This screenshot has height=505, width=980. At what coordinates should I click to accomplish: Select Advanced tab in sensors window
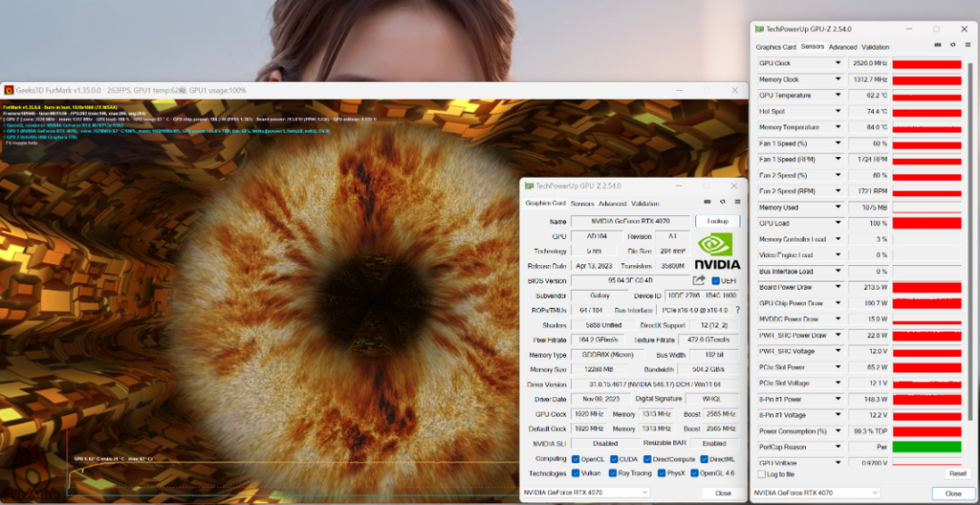[x=842, y=47]
